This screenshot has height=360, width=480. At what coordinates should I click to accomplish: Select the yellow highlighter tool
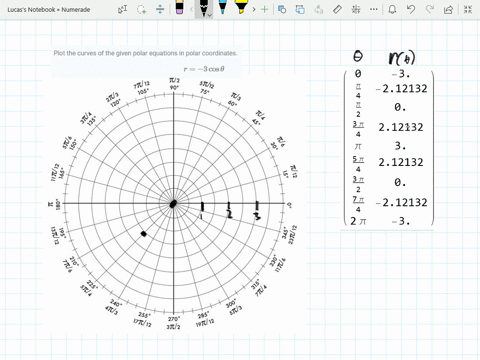[x=241, y=7]
